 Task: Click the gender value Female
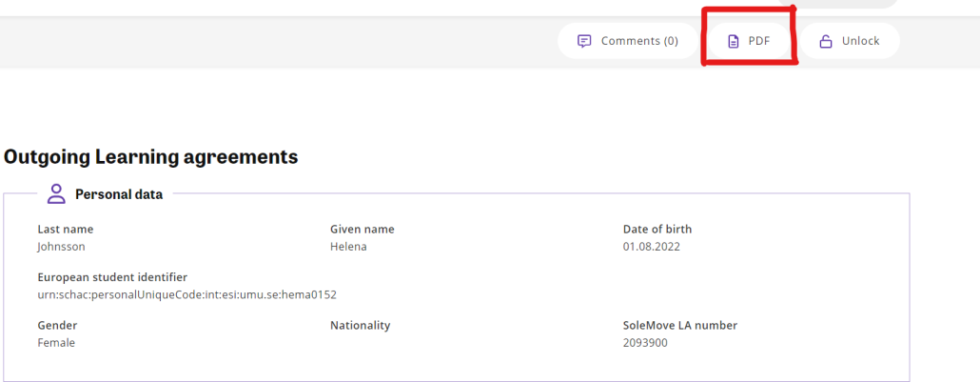pyautogui.click(x=56, y=343)
